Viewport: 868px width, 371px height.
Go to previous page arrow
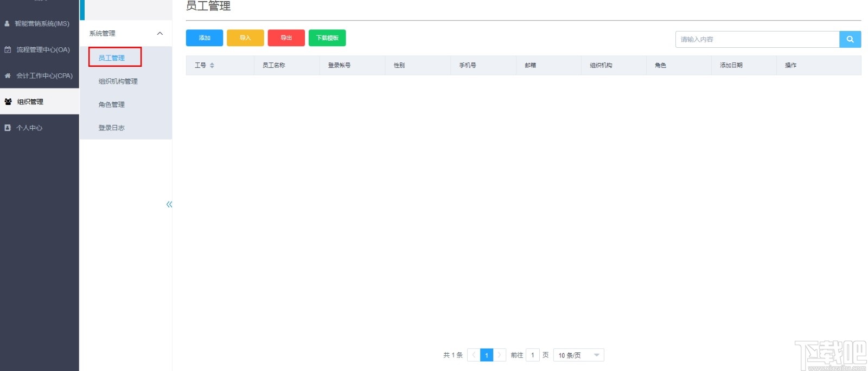[x=474, y=355]
